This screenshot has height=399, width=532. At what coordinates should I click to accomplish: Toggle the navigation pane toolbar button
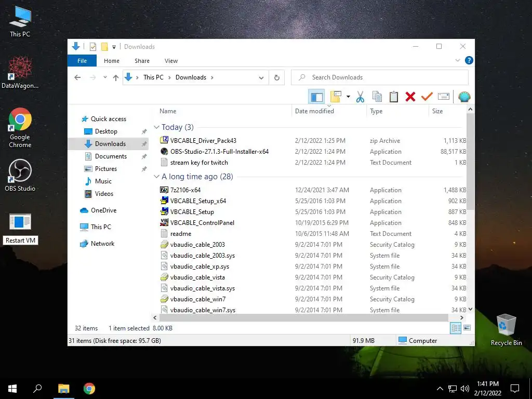click(316, 97)
